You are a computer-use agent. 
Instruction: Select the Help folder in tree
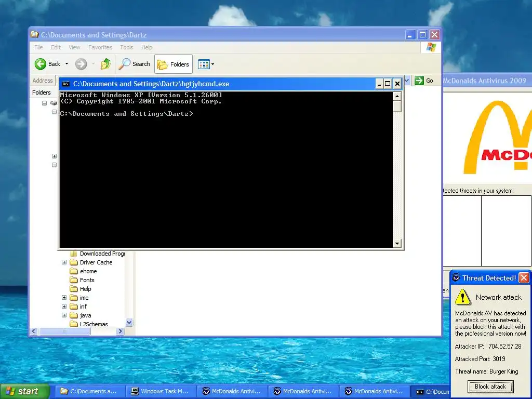tap(81, 289)
